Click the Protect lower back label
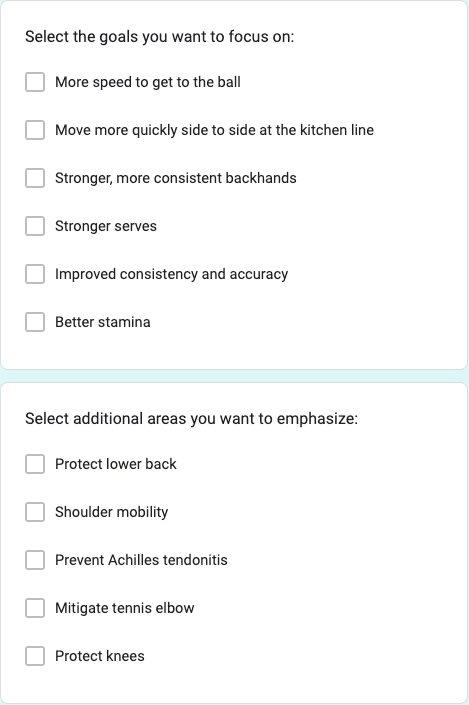 [116, 464]
